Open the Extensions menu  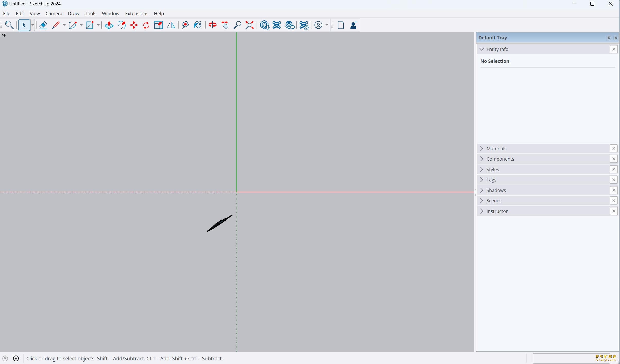click(x=137, y=13)
